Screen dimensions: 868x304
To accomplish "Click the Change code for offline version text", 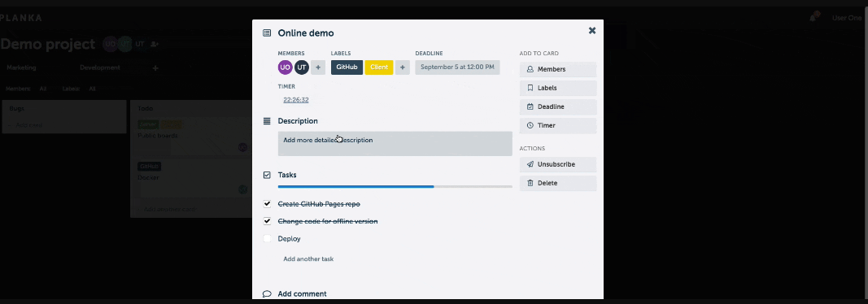I will [x=328, y=221].
